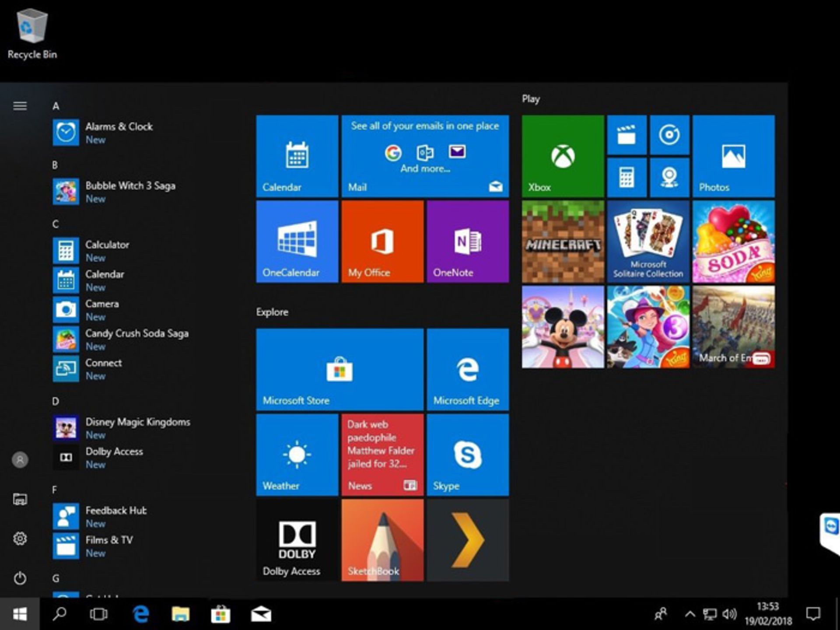Click the Power button in Start
840x630 pixels.
[20, 578]
